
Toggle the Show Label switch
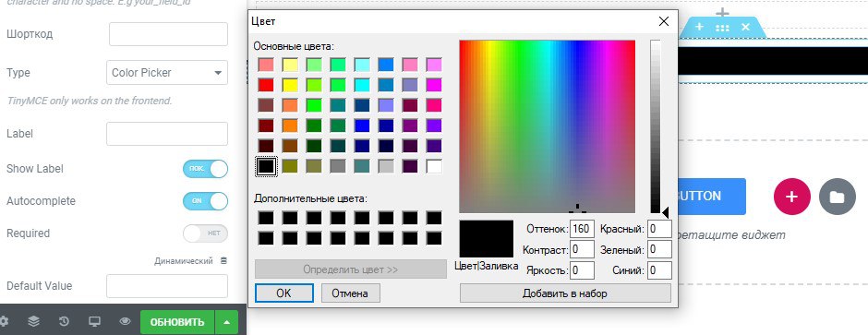205,169
